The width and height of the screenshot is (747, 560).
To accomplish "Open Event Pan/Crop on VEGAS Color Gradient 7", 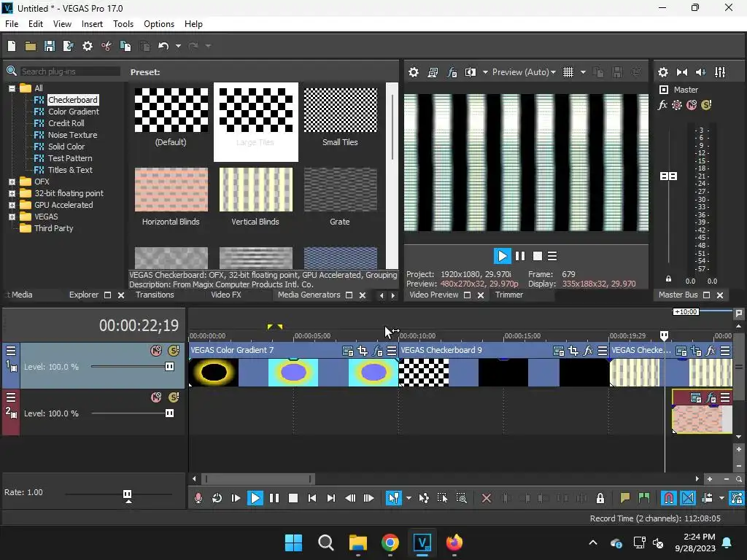I will point(363,351).
